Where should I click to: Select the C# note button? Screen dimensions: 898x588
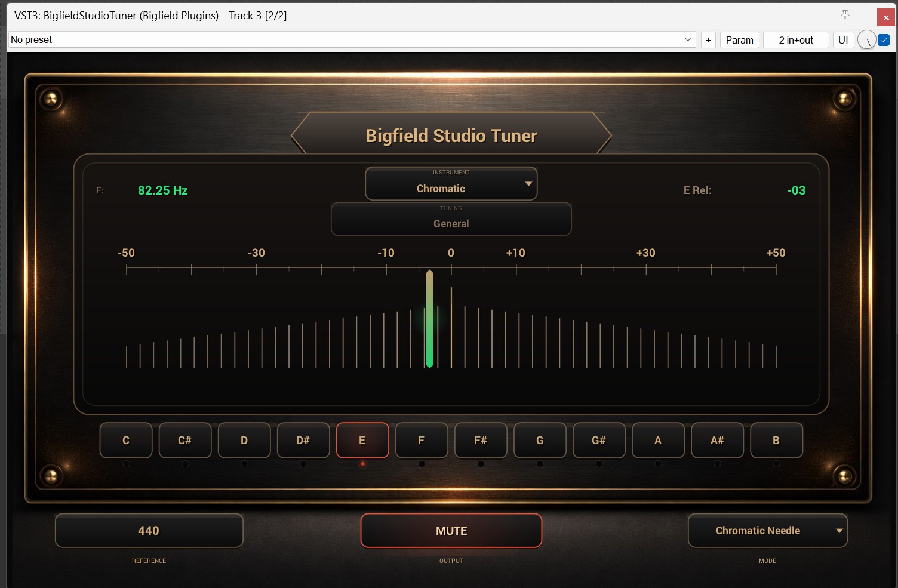point(185,441)
